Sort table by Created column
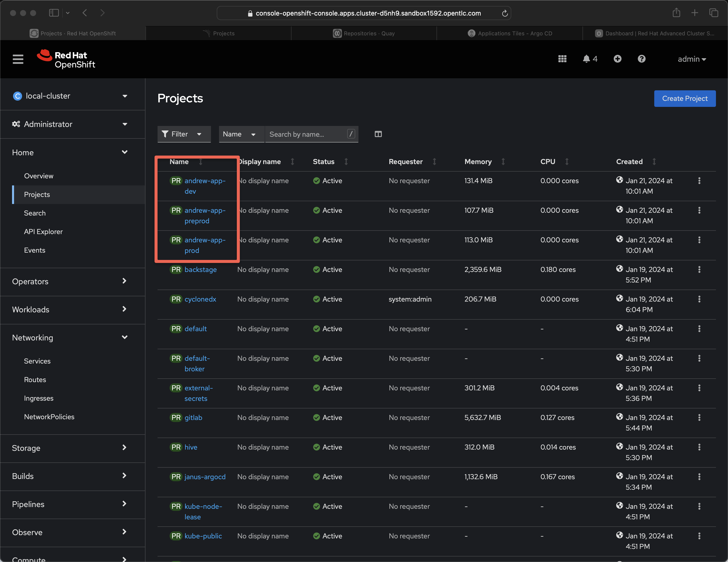The height and width of the screenshot is (562, 728). 629,162
